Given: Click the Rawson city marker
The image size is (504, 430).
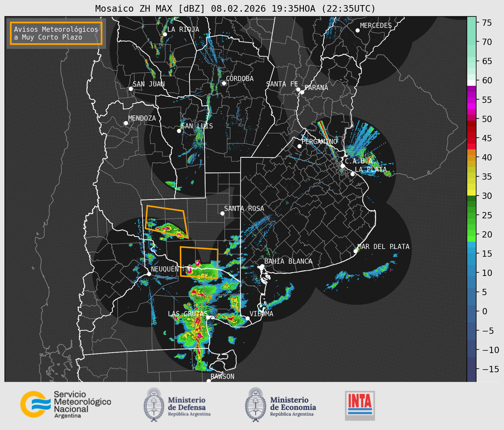Looking at the screenshot, I should 209,381.
